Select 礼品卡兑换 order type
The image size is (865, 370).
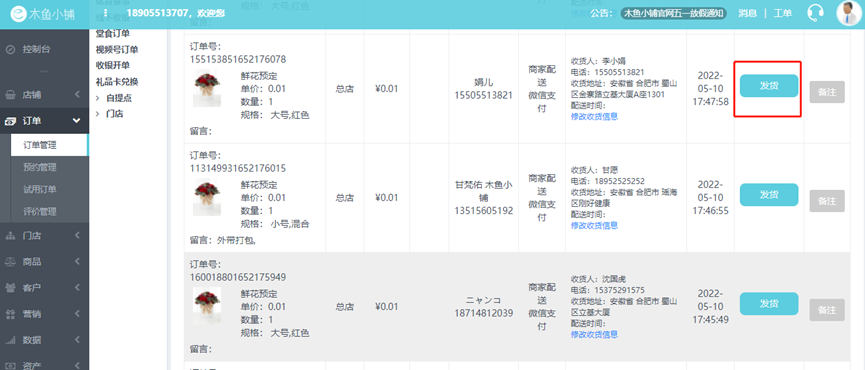tap(117, 82)
